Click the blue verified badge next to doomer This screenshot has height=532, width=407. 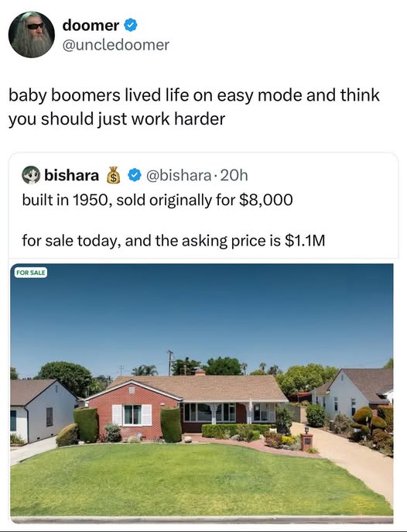[x=131, y=26]
